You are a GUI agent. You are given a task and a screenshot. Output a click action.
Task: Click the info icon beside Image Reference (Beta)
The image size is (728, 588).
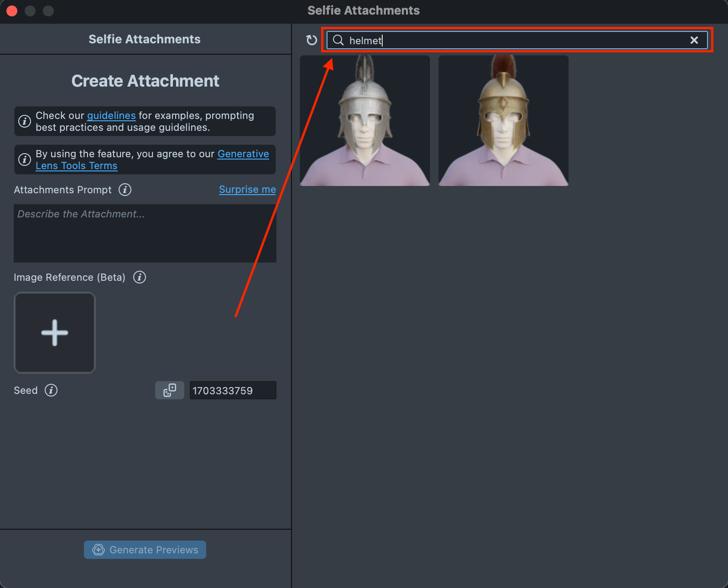pyautogui.click(x=140, y=277)
